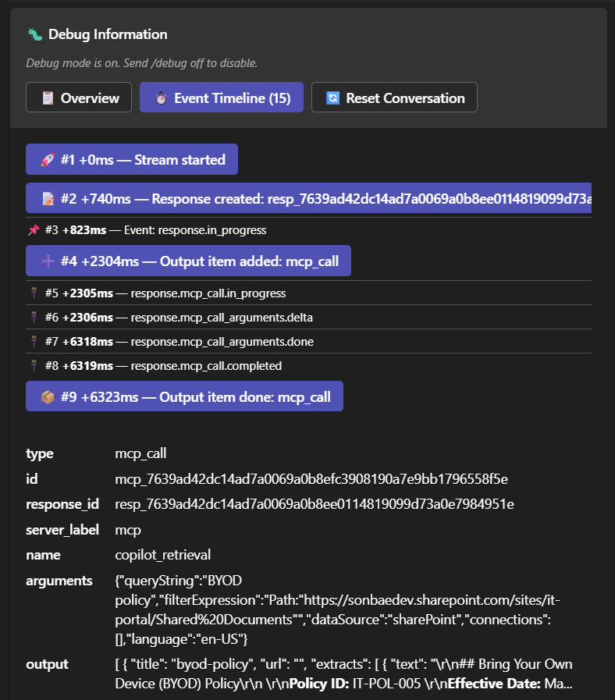Select the mcp_call_arguments.done event row

click(222, 342)
